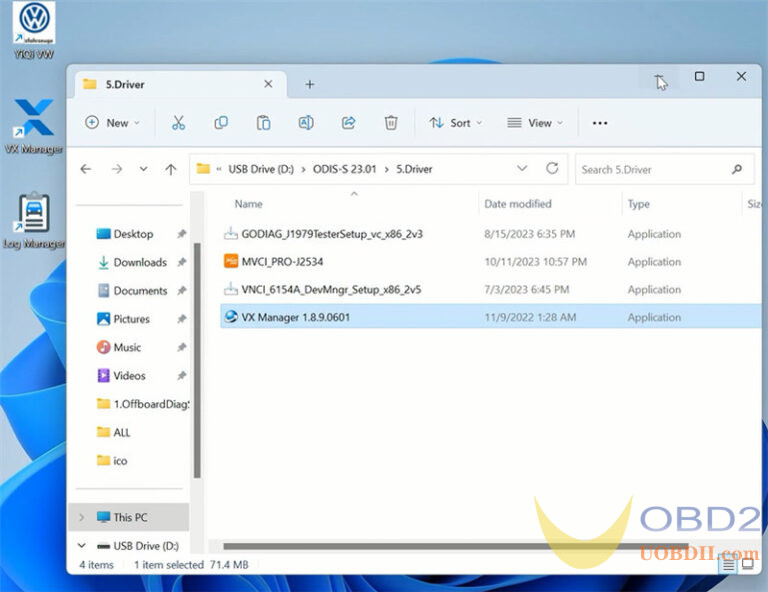Open ico folder in navigation pane

(120, 461)
